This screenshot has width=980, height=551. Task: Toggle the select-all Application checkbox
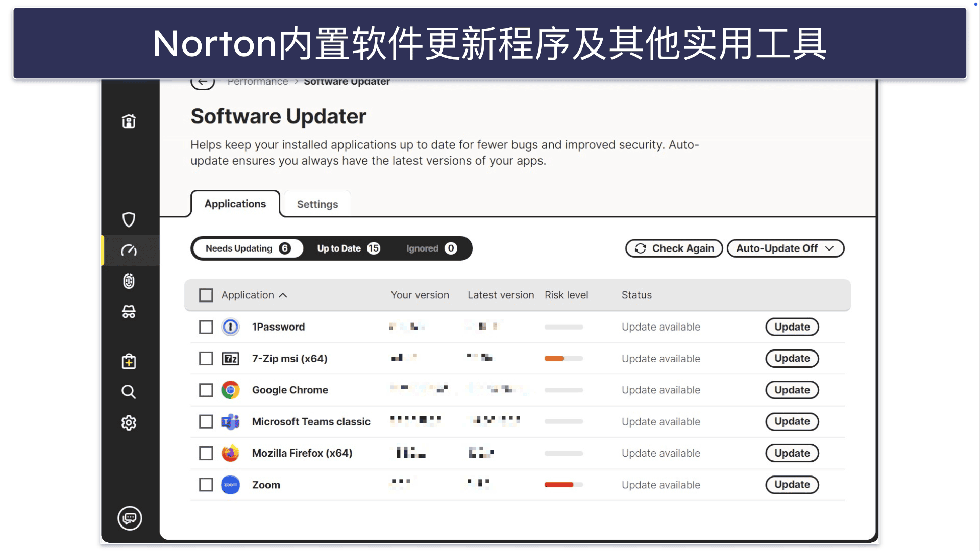(x=206, y=295)
